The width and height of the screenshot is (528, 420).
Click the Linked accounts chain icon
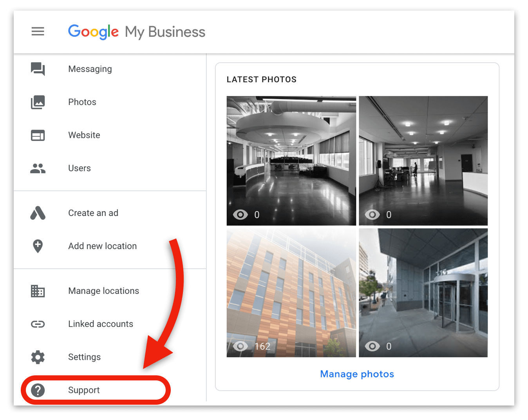click(x=38, y=324)
